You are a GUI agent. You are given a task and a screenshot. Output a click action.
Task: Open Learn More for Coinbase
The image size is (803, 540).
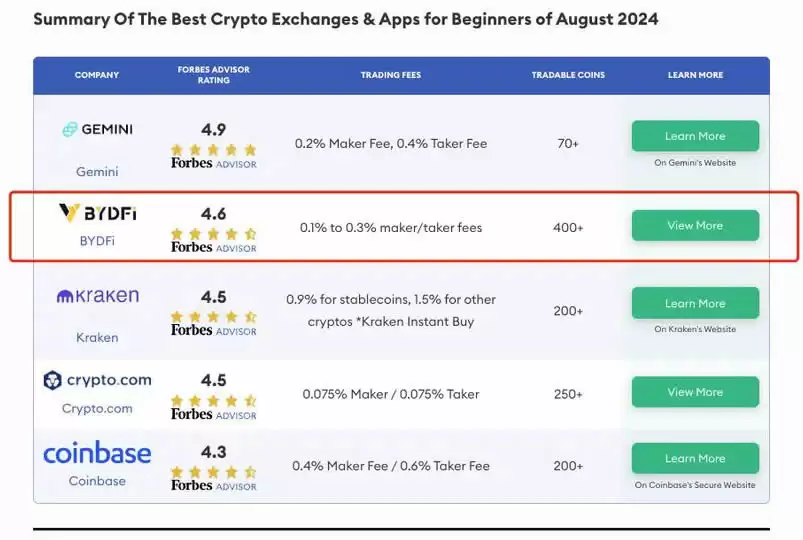coord(695,458)
